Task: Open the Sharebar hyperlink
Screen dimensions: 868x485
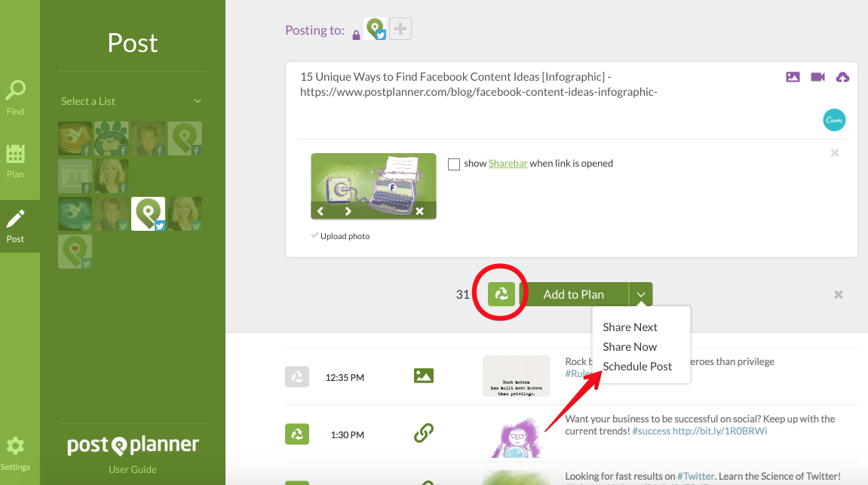Action: [x=508, y=164]
